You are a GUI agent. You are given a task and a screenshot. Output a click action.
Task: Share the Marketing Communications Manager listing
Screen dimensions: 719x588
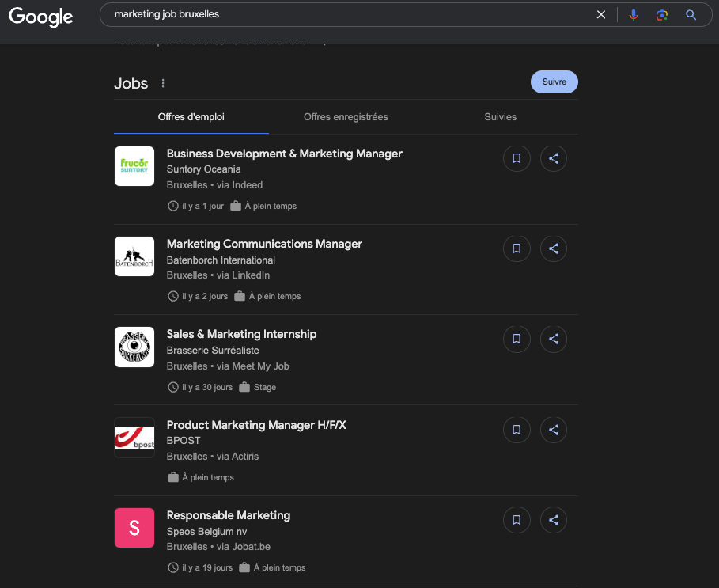click(x=554, y=248)
